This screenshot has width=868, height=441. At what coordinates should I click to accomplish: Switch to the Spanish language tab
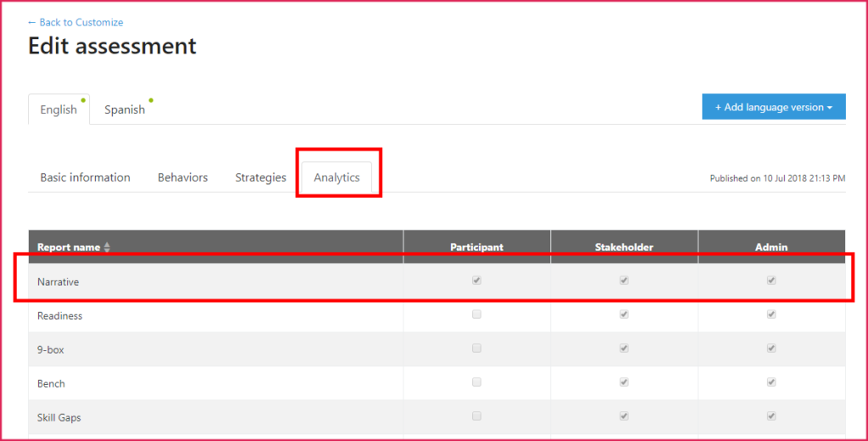125,109
